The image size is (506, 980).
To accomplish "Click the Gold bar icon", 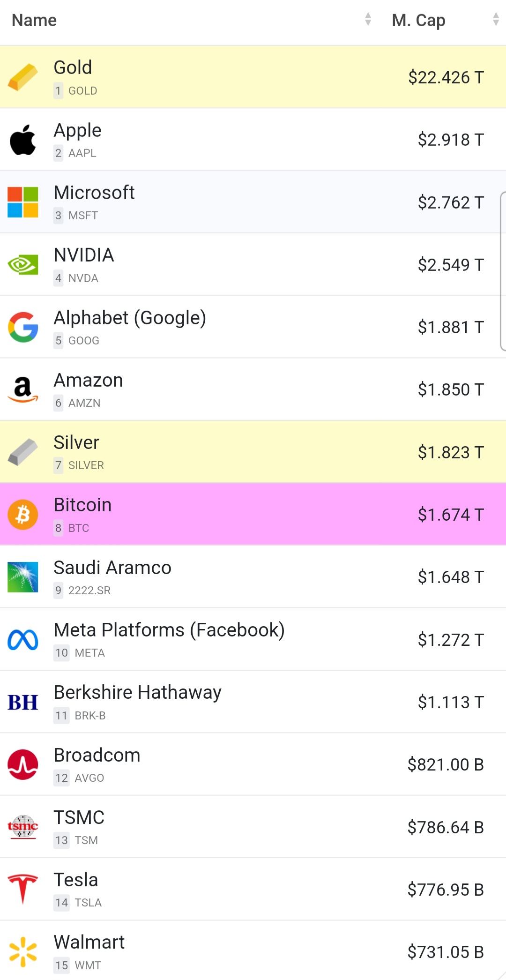I will 22,77.
